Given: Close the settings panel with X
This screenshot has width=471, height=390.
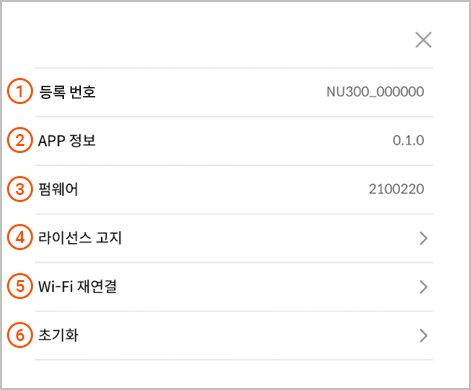Looking at the screenshot, I should (x=423, y=40).
